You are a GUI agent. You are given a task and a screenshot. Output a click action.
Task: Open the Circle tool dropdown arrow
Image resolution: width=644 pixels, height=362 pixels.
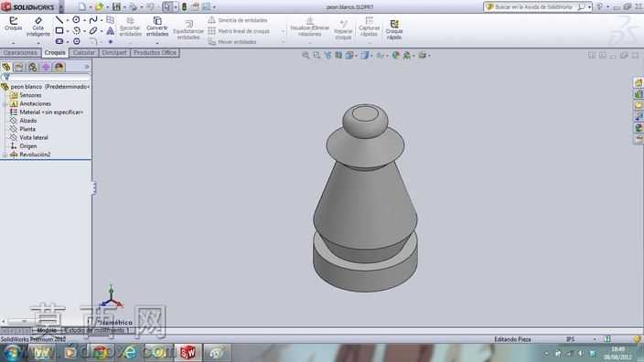point(84,20)
